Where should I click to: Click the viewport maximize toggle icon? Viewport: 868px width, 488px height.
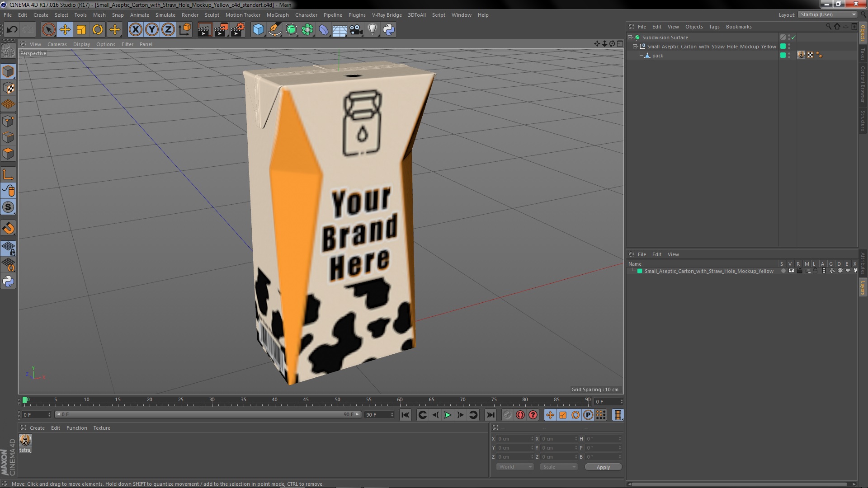(x=620, y=44)
